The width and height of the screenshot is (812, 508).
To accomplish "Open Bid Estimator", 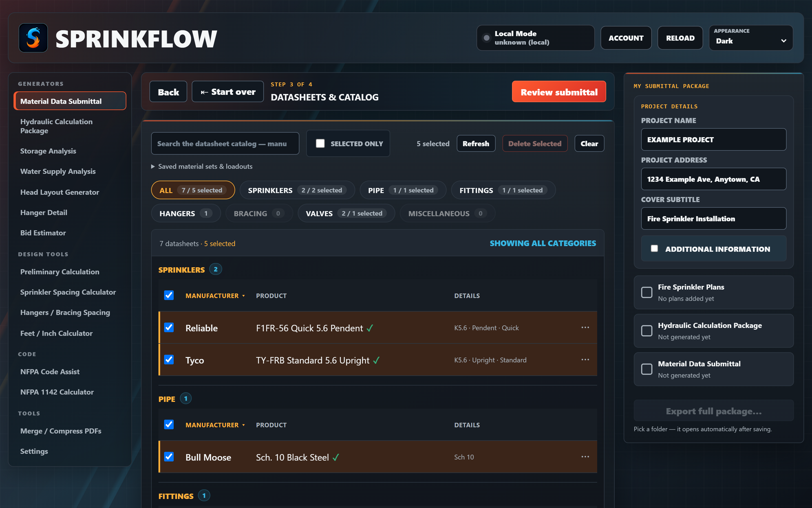I will pos(70,233).
